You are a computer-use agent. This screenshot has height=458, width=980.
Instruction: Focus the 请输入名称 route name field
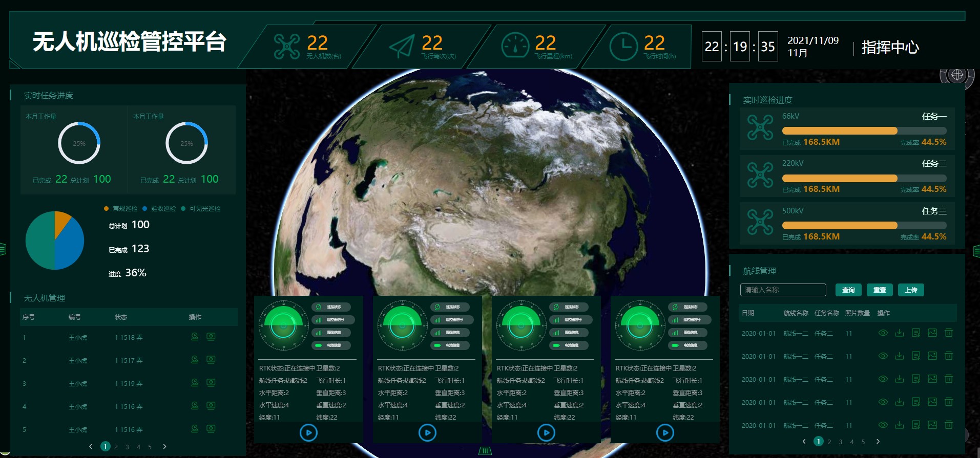(783, 290)
